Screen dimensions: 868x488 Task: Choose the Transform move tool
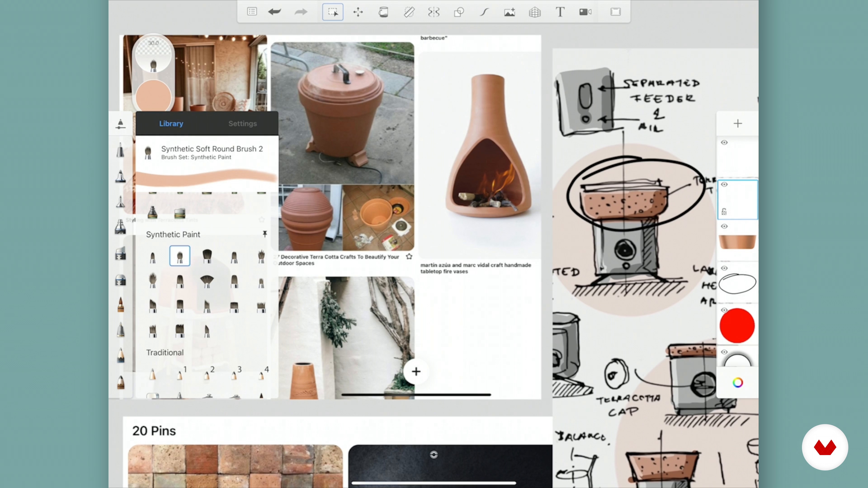click(x=358, y=12)
